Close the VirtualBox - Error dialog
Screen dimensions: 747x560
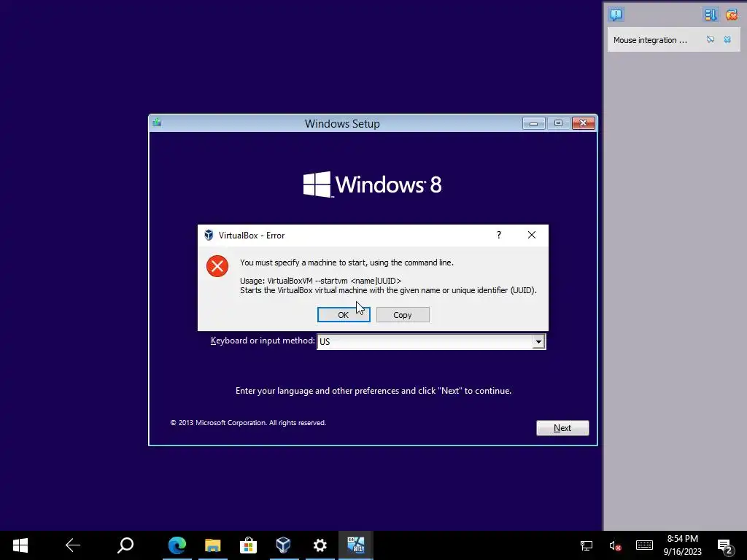coord(532,235)
